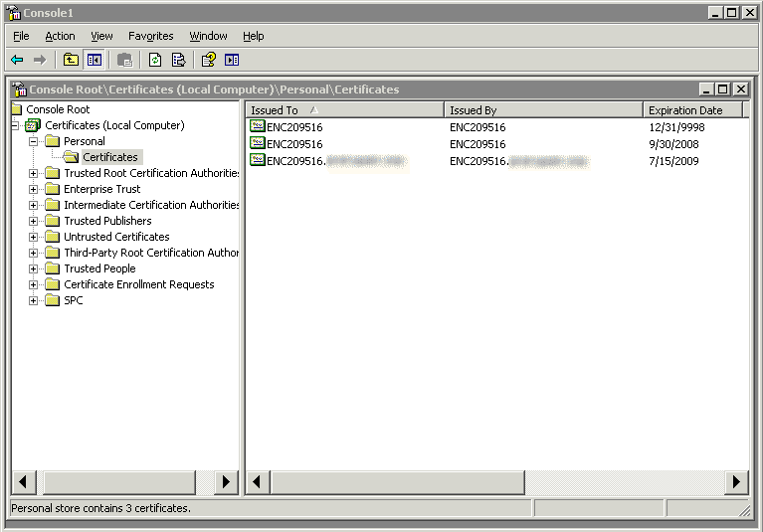The image size is (763, 532).
Task: Click the list pane horizontal scrollbar thumb
Action: pos(398,482)
